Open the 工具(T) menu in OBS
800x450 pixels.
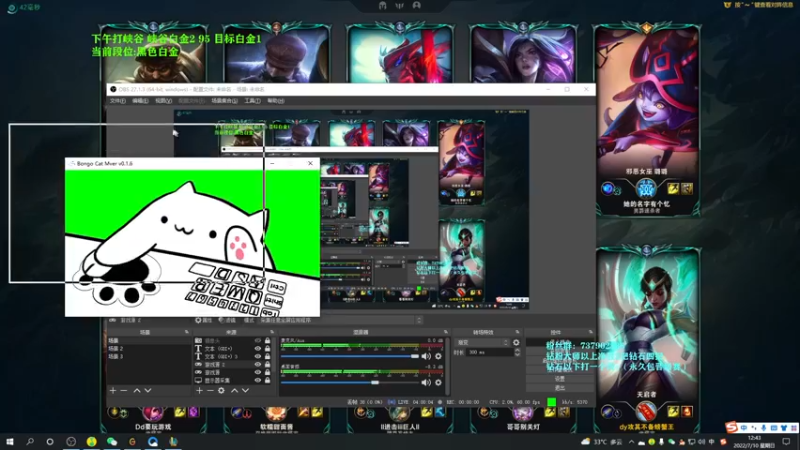[x=252, y=101]
